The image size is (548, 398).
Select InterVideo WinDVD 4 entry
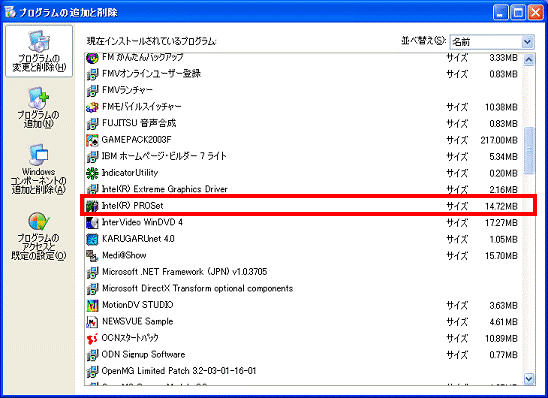tap(303, 223)
